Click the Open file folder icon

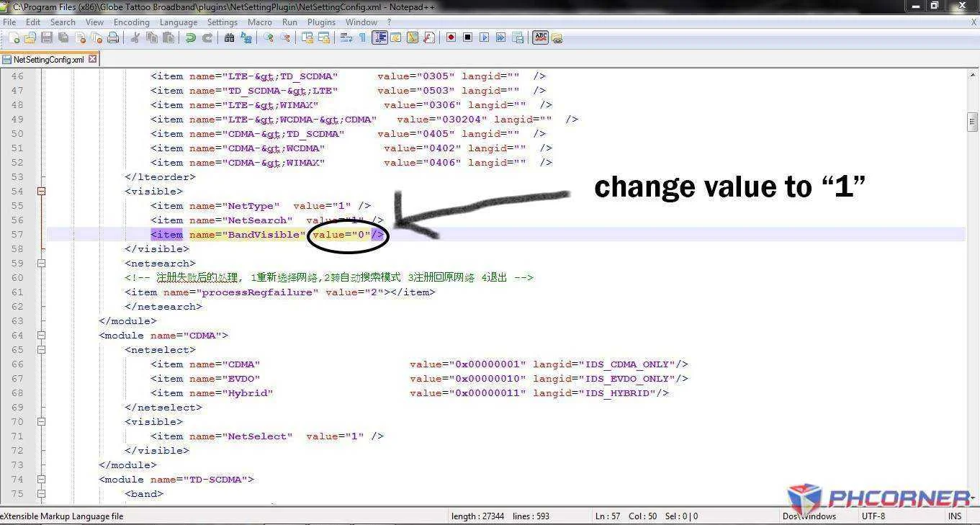30,37
